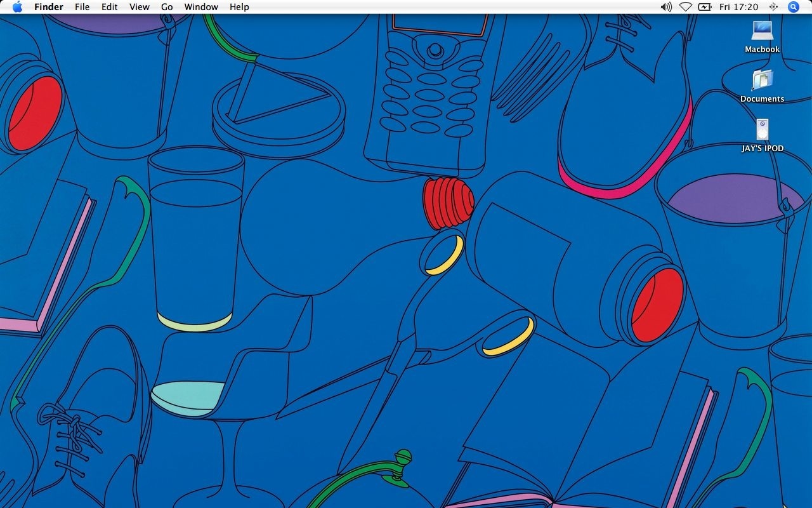812x508 pixels.
Task: Open the AirPort Wi-Fi status menu
Action: (x=686, y=7)
